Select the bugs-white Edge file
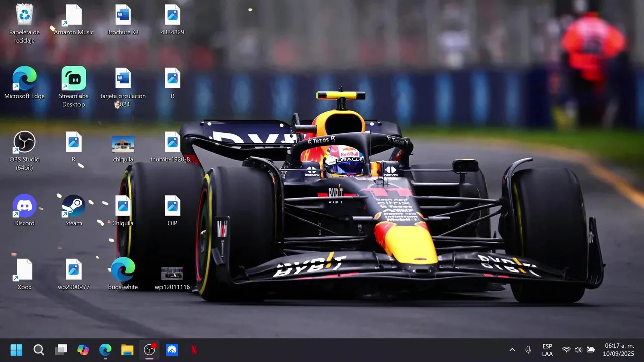 click(123, 275)
